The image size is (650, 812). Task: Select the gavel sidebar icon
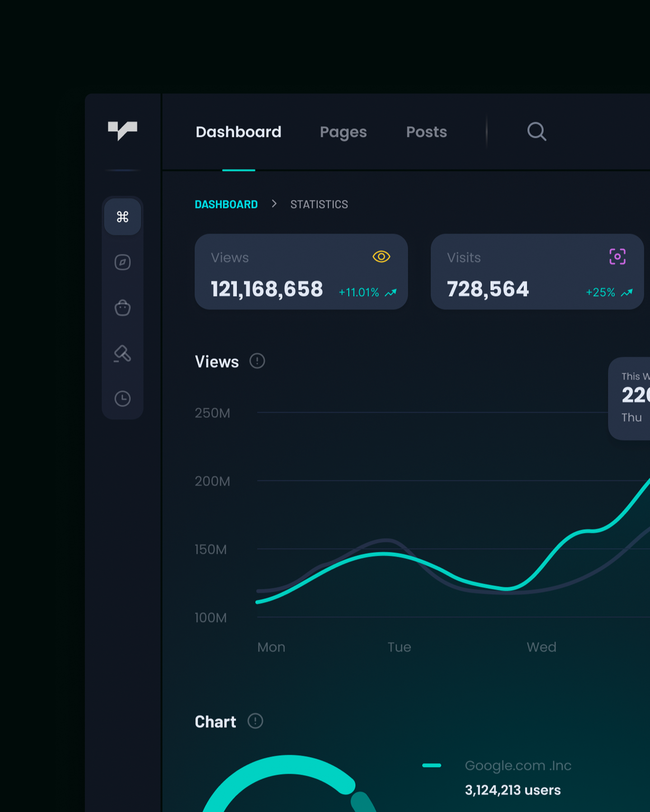click(x=122, y=354)
